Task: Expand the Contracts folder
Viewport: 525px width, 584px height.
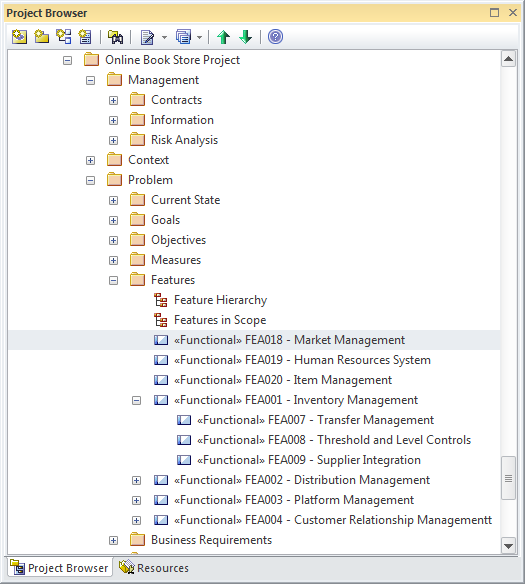Action: pos(114,100)
